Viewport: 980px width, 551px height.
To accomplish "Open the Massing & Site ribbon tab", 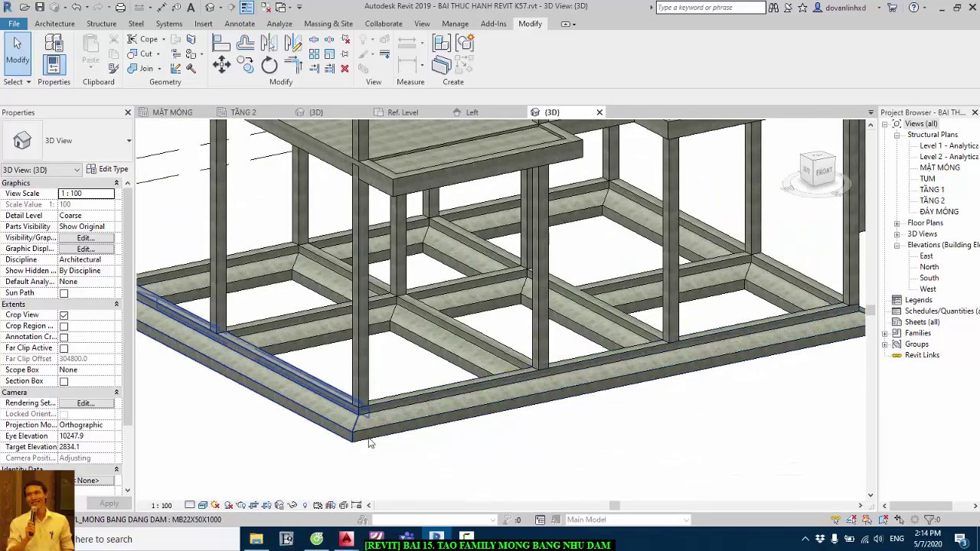I will [x=328, y=24].
